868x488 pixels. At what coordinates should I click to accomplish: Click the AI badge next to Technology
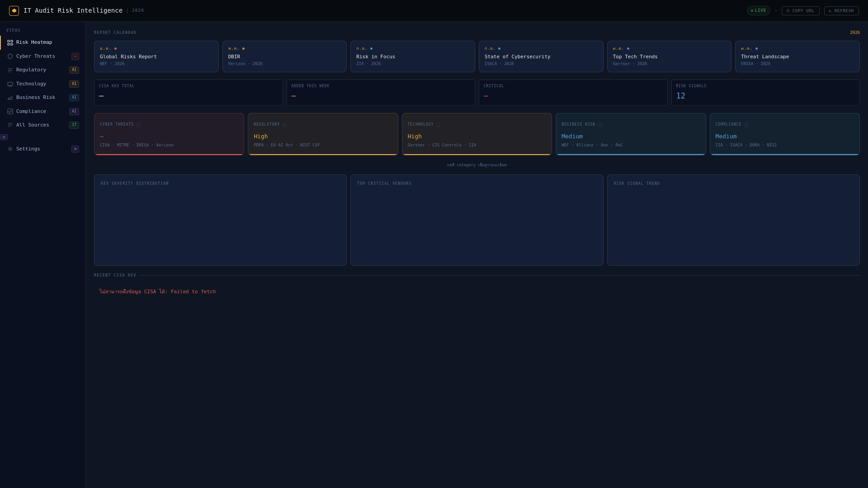(74, 84)
